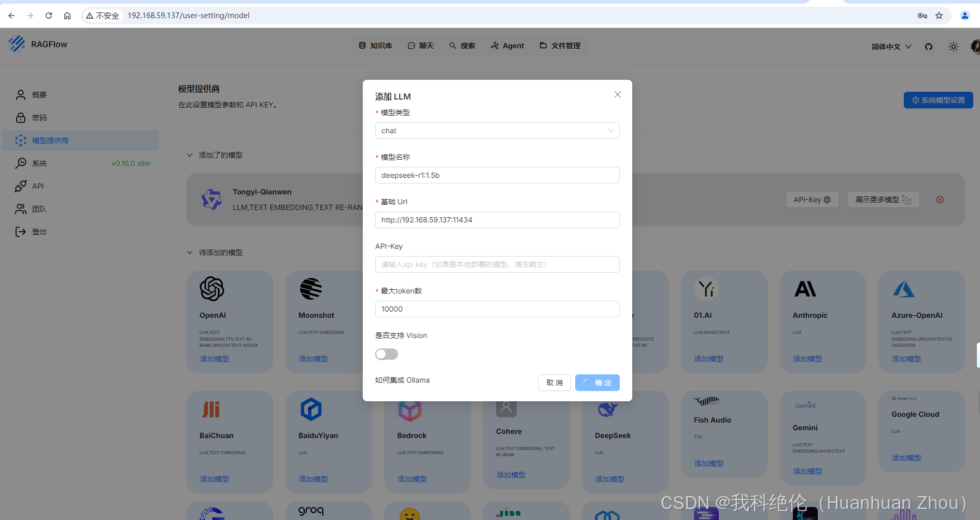Click the Moonshot provider logo
The height and width of the screenshot is (520, 980).
pyautogui.click(x=311, y=289)
